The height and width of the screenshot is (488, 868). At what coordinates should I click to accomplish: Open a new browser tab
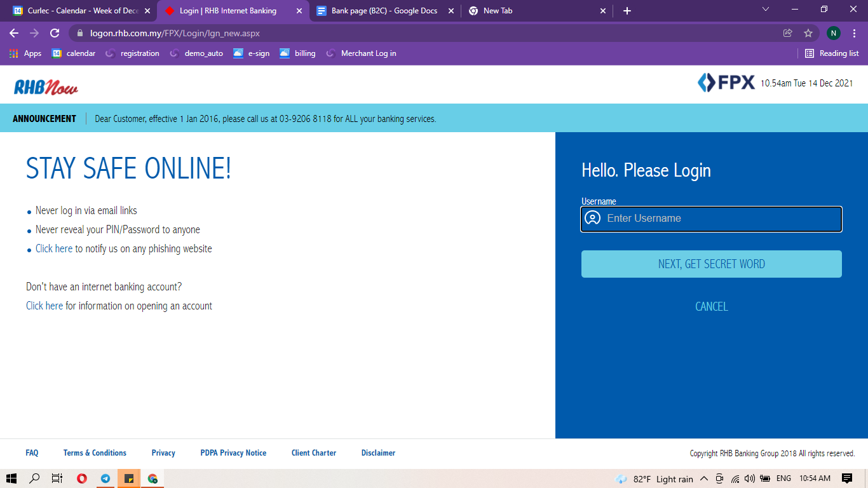tap(627, 11)
